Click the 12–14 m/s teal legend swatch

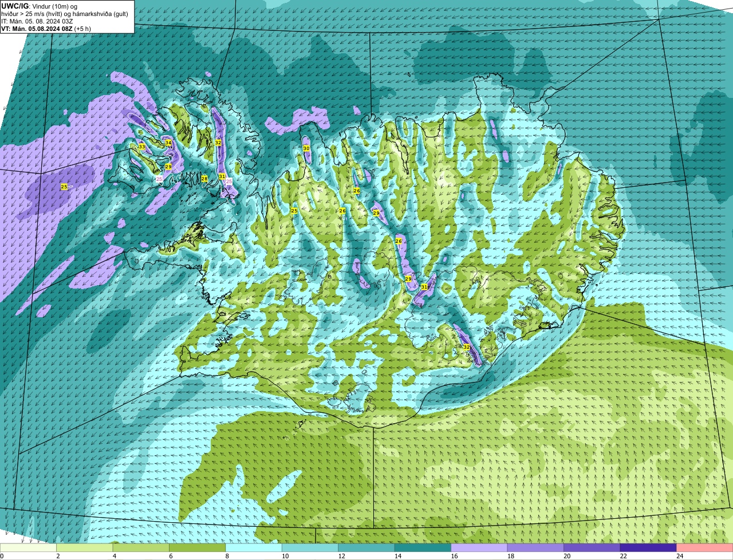[366, 548]
